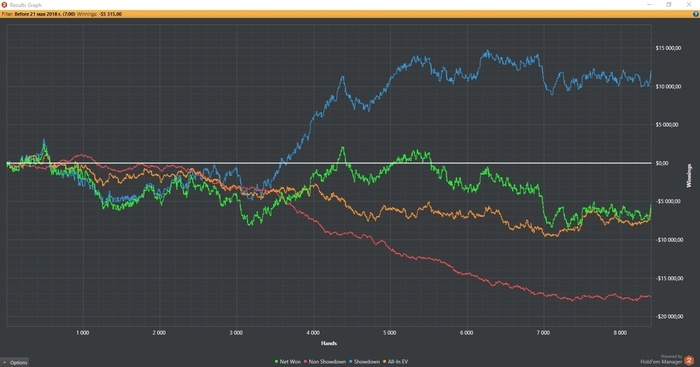
Task: Click the -$5 000,00 y-axis label
Action: click(x=668, y=201)
